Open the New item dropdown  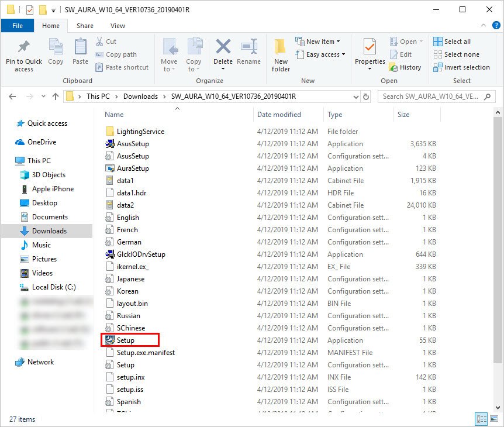tap(318, 42)
